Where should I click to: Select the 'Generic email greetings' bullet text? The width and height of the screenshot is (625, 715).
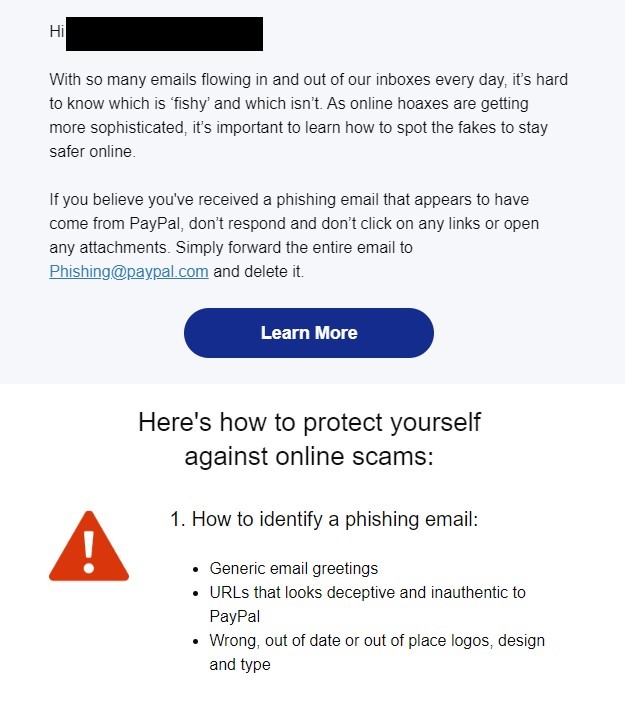(294, 569)
